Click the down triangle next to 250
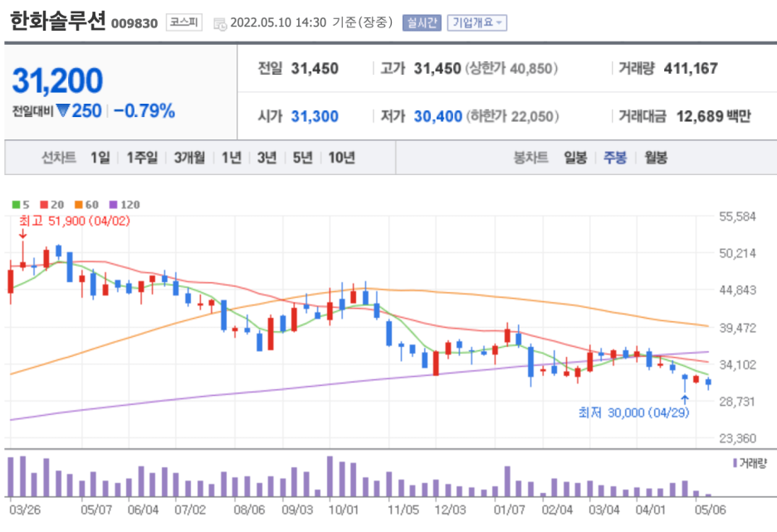 pos(63,110)
